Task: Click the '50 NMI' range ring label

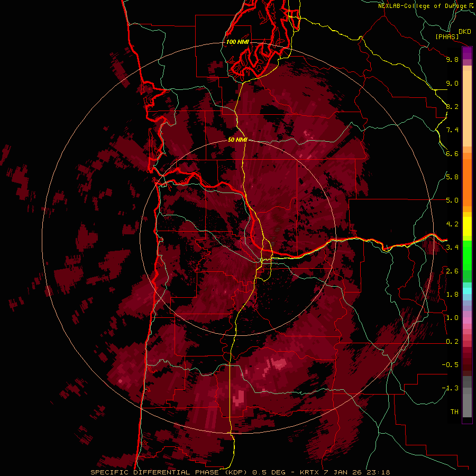Action: pos(237,140)
